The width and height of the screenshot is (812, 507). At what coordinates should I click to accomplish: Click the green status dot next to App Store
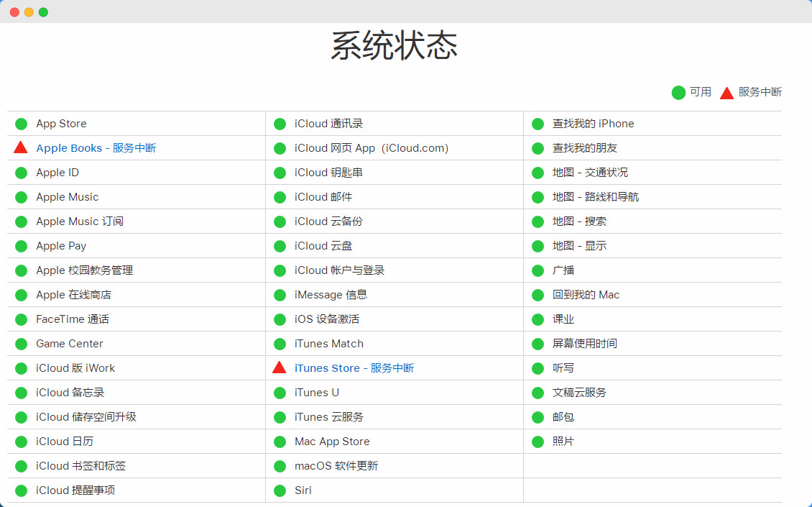coord(22,123)
